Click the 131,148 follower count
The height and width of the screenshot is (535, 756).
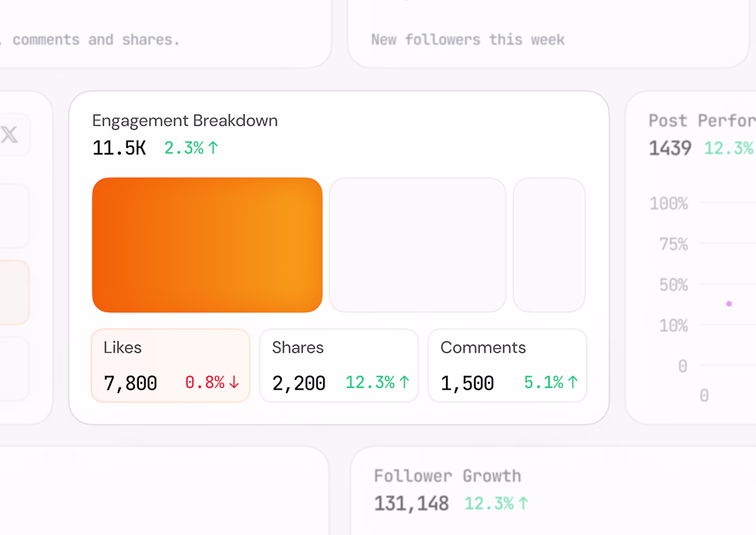(411, 503)
